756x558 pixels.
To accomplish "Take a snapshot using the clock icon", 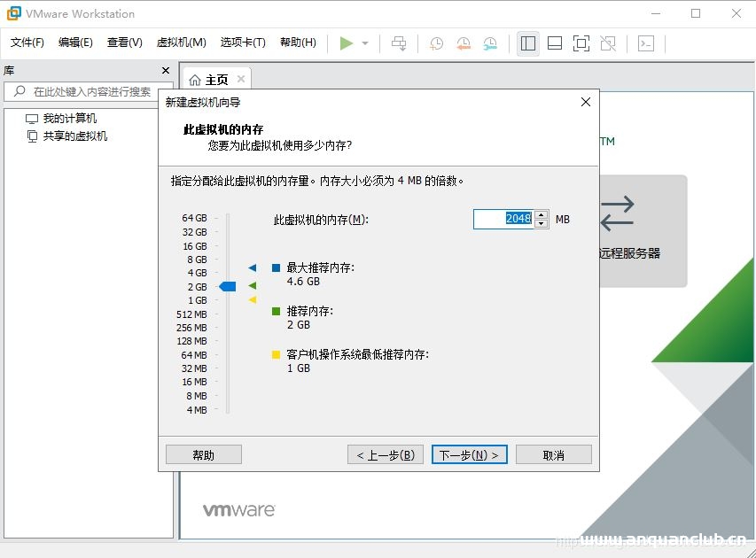I will [x=434, y=43].
